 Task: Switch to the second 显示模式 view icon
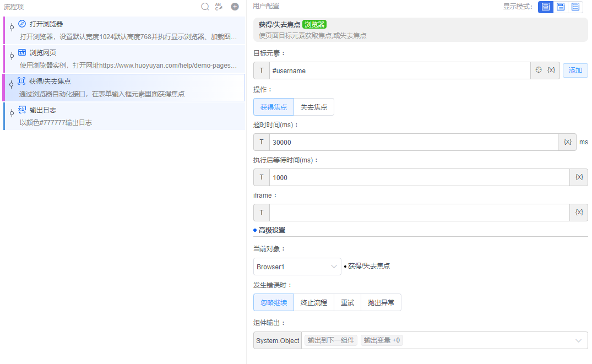pyautogui.click(x=560, y=7)
